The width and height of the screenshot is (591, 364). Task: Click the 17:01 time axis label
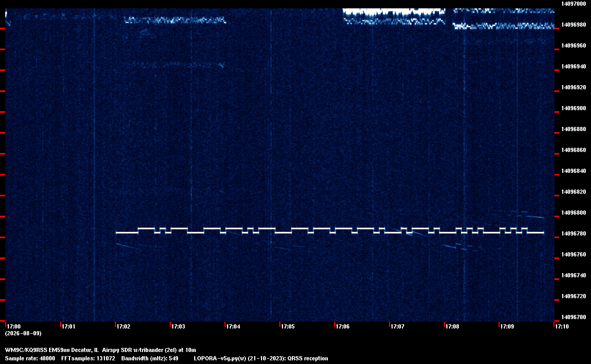[x=68, y=326]
